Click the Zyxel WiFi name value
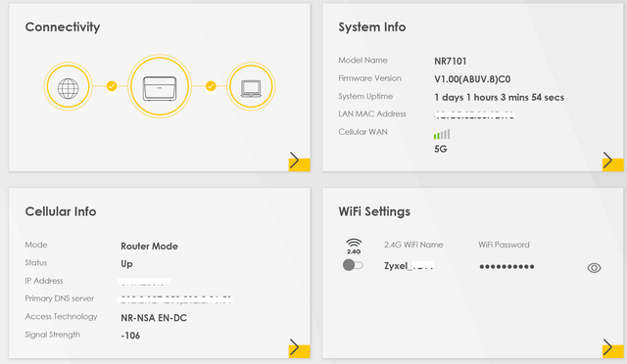Viewport: 627px width, 364px height. [x=409, y=266]
